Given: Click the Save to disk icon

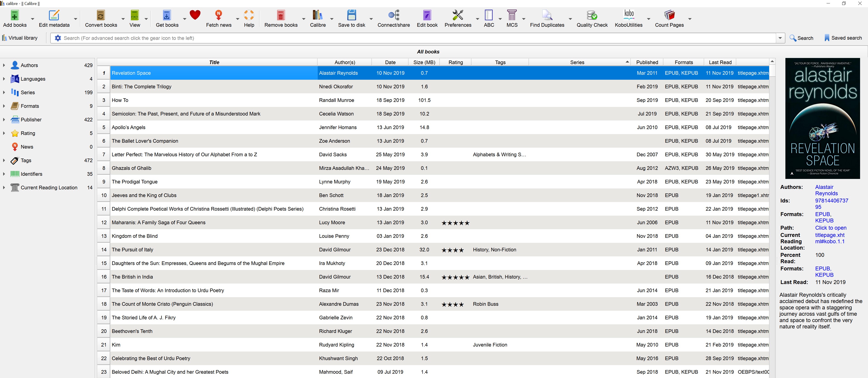Looking at the screenshot, I should [352, 15].
